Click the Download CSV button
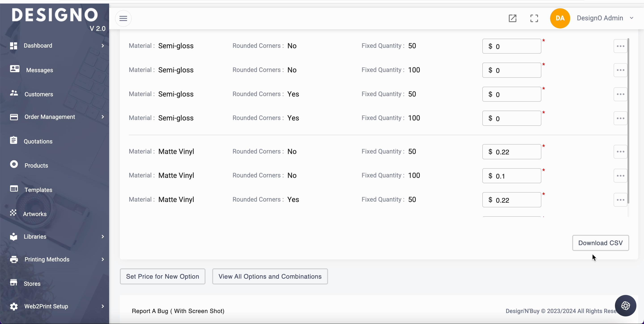Screen dimensions: 644x324 click(600, 243)
